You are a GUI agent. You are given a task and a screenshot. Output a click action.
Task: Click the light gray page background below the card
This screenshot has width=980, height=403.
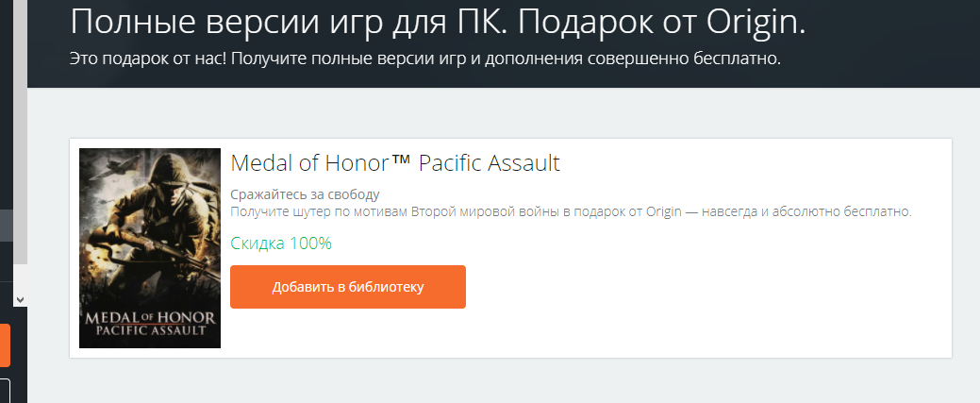pyautogui.click(x=509, y=382)
